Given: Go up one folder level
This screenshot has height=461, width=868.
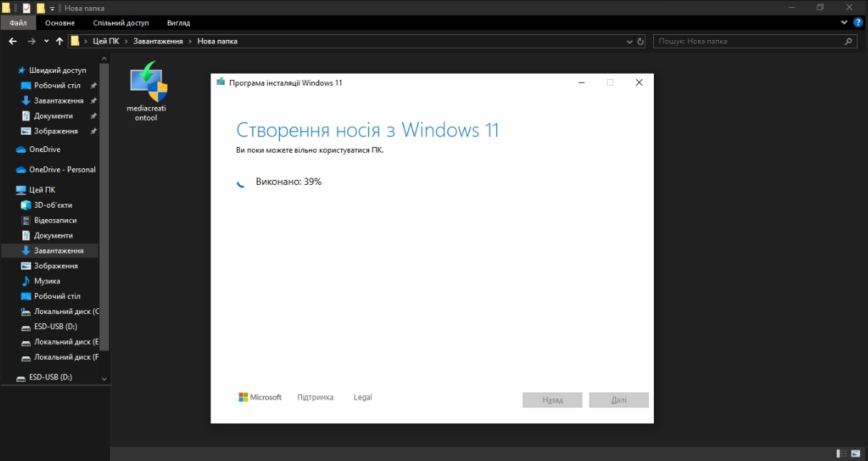Looking at the screenshot, I should click(59, 41).
